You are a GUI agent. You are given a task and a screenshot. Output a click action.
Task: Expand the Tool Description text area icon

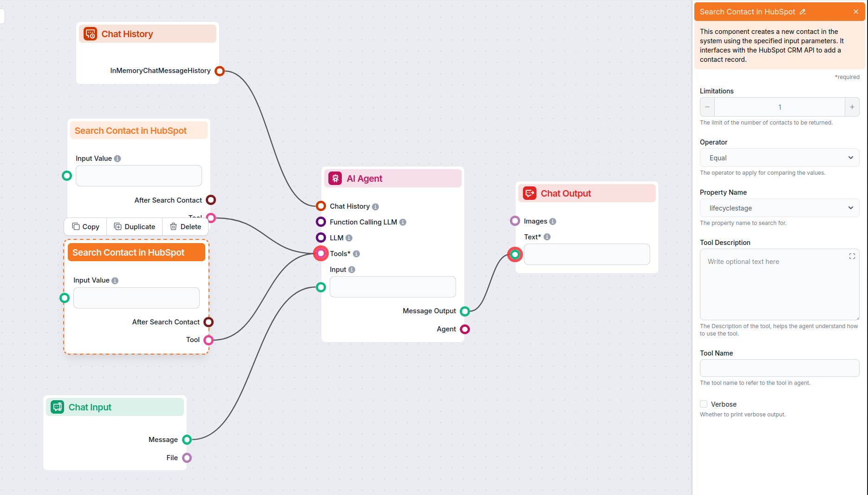click(x=852, y=256)
